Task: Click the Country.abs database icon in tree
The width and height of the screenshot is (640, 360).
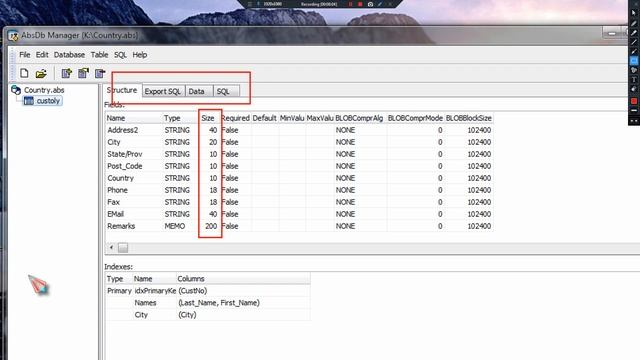Action: [16, 90]
